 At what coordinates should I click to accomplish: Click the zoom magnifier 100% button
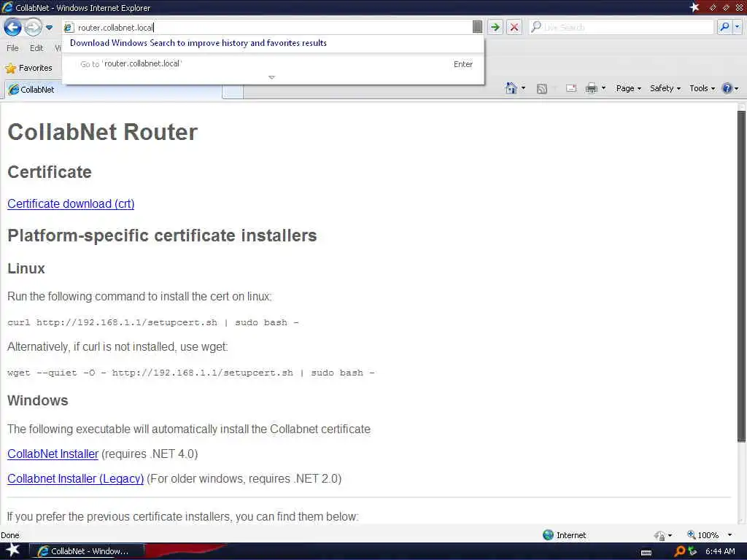[703, 534]
